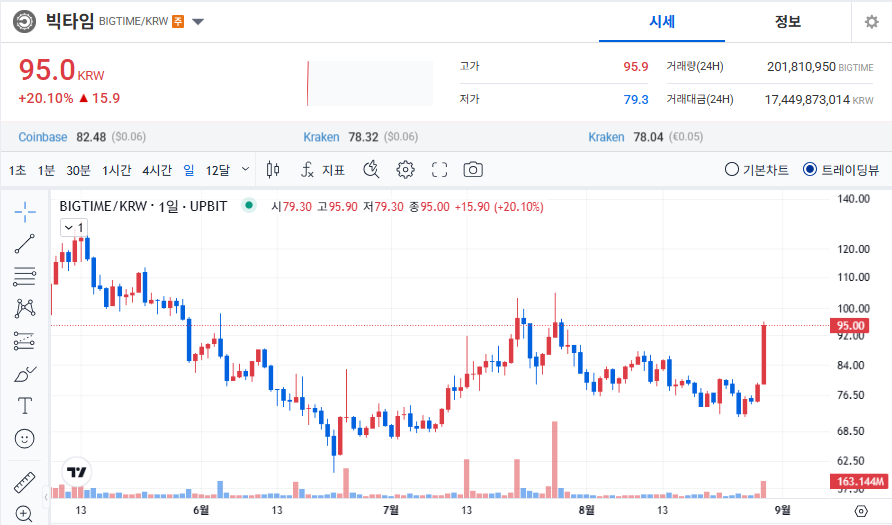Click the 9월 time axis label
The height and width of the screenshot is (525, 892).
click(x=782, y=510)
